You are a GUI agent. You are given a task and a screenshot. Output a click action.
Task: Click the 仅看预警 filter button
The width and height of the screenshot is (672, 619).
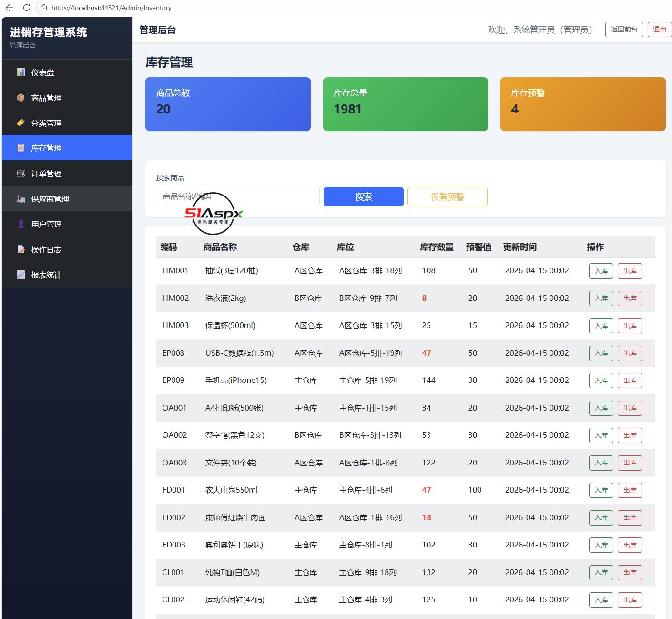[448, 197]
